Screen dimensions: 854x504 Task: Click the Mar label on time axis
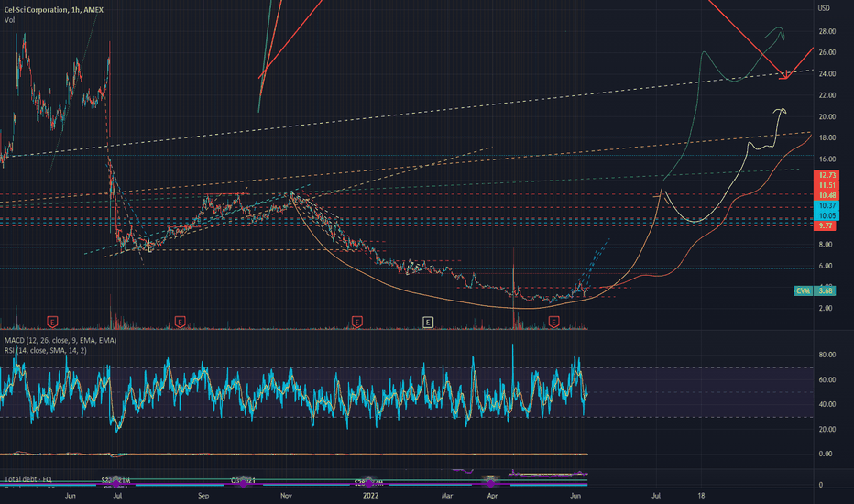click(x=447, y=496)
